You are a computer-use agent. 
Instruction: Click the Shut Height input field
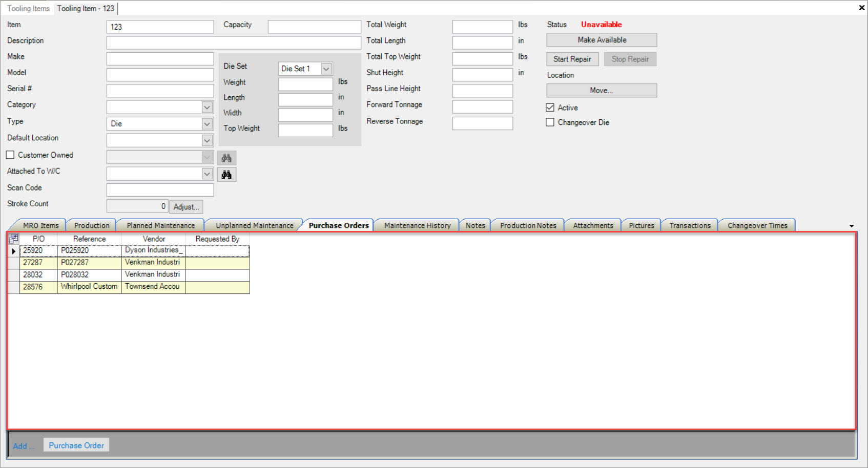click(483, 75)
